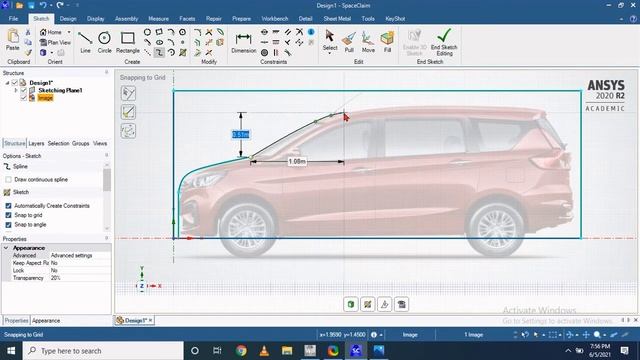Click the section mode icon below canvas
This screenshot has height=360, width=640.
pyautogui.click(x=384, y=304)
